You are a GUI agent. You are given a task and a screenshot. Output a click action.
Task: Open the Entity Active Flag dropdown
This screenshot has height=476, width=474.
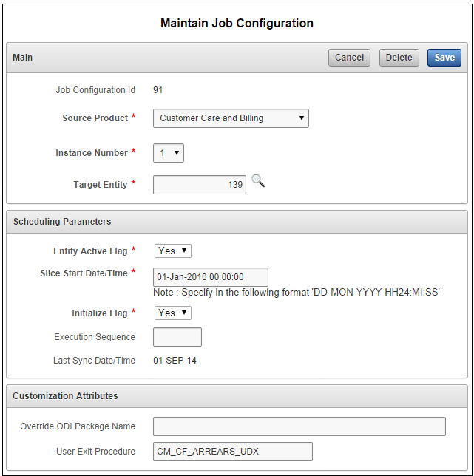(173, 251)
